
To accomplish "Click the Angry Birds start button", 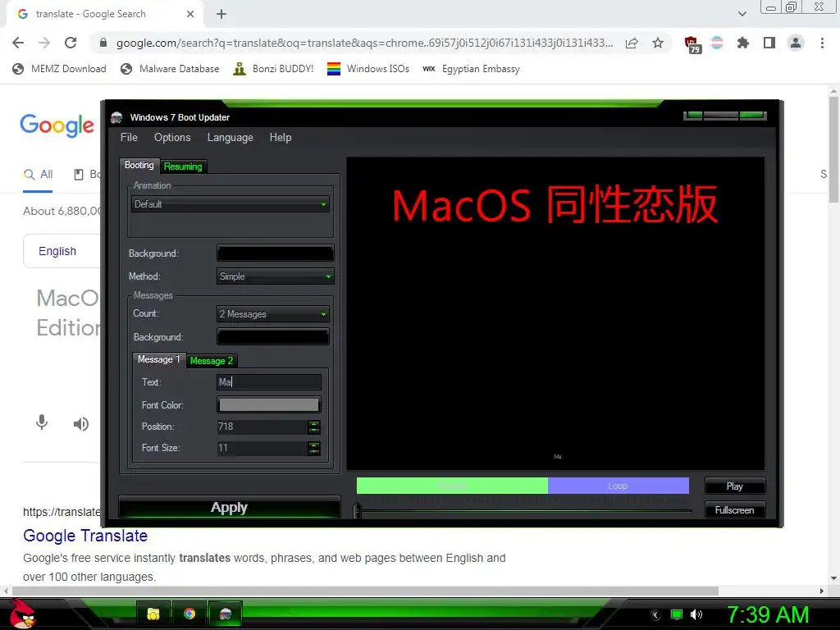I will point(21,614).
